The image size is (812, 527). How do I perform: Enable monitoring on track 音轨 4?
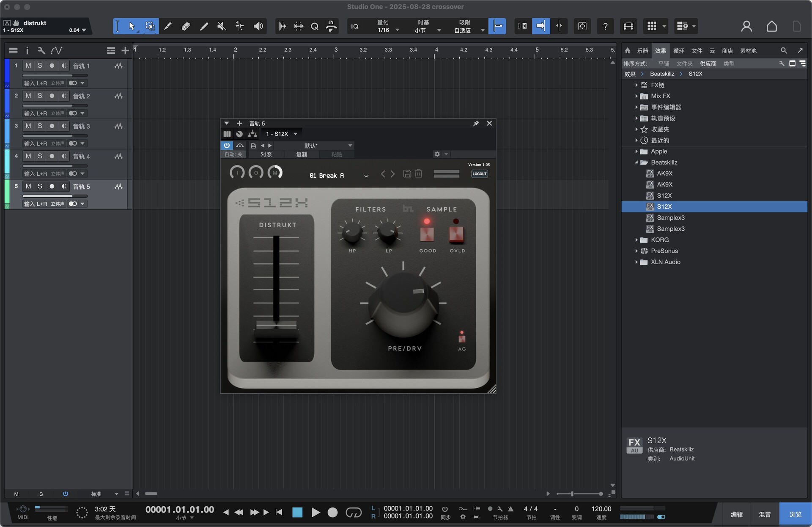coord(64,156)
